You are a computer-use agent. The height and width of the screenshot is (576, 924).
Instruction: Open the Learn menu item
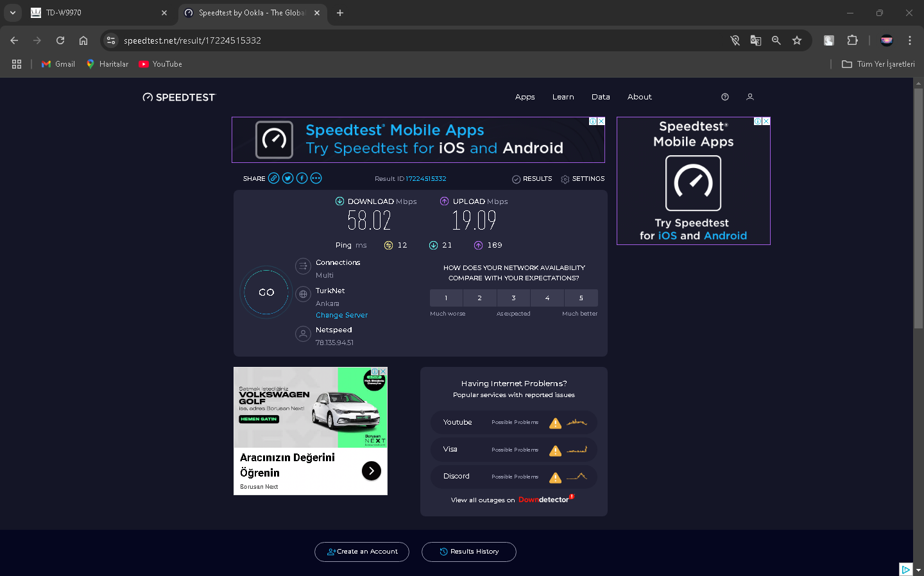point(563,97)
